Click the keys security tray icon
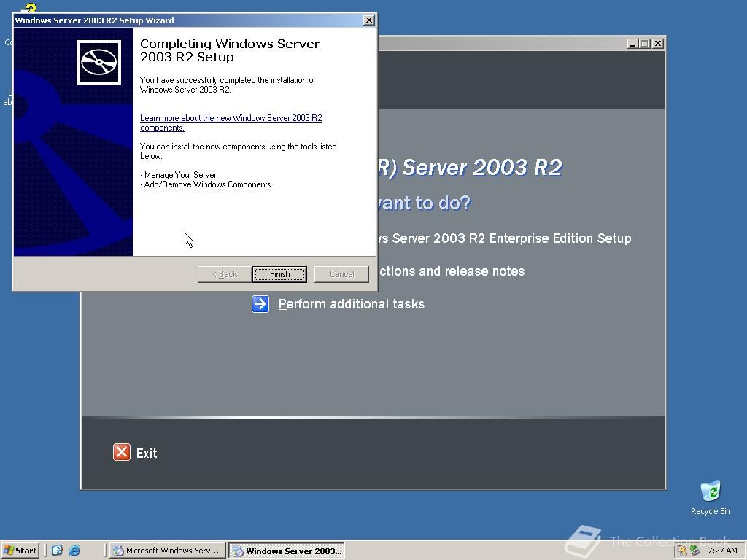The width and height of the screenshot is (747, 560). click(x=683, y=551)
